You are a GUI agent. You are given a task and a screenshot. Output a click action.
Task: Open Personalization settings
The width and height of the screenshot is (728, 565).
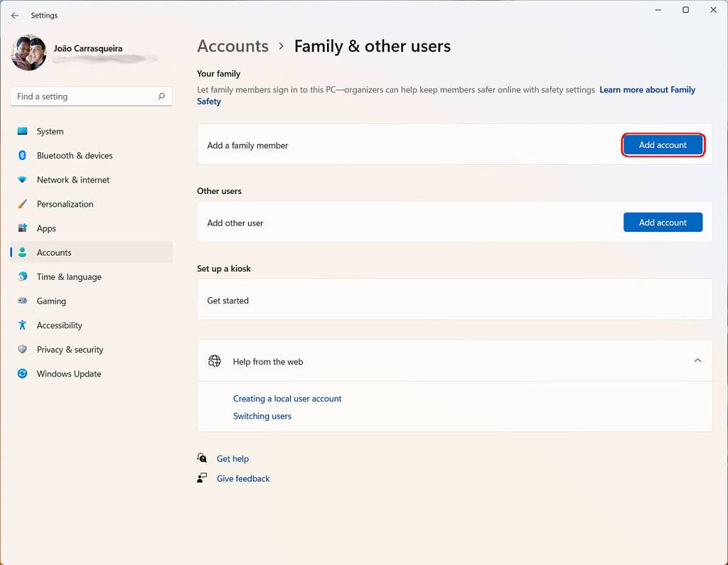23,204
